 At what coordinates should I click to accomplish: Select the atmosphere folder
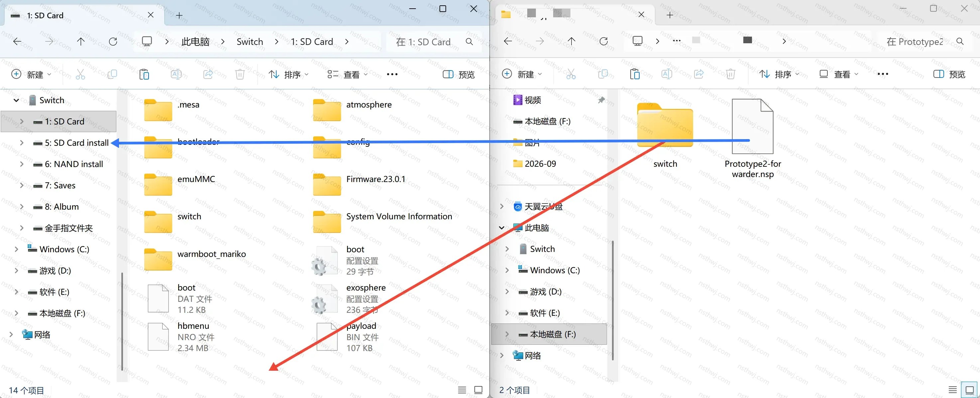click(352, 110)
